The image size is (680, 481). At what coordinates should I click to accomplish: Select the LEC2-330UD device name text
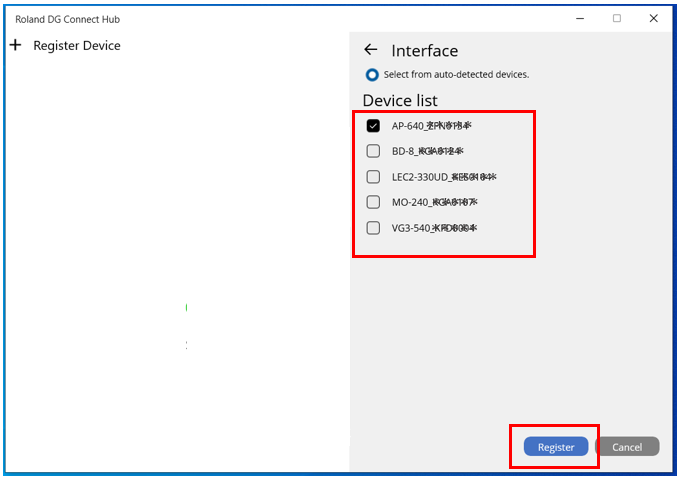click(x=444, y=177)
